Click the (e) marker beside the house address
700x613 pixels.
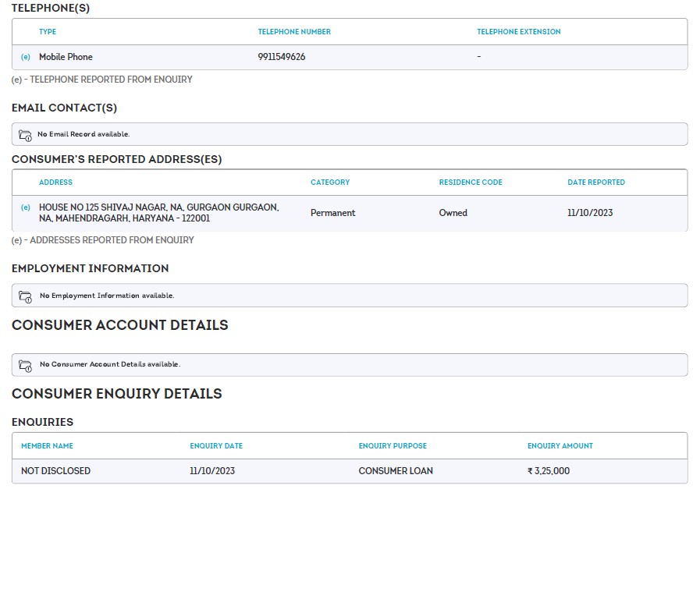(x=25, y=207)
